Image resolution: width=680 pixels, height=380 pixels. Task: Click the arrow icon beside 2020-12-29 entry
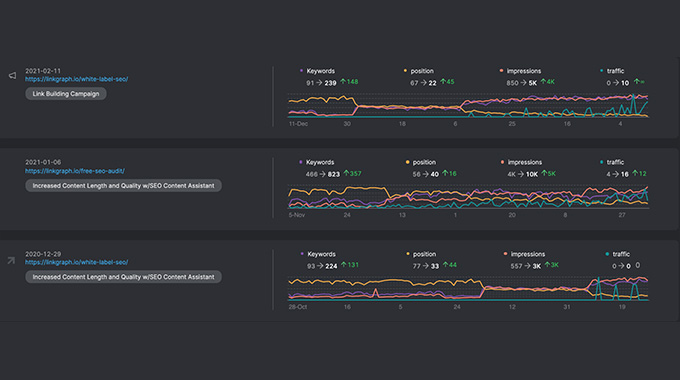(11, 260)
